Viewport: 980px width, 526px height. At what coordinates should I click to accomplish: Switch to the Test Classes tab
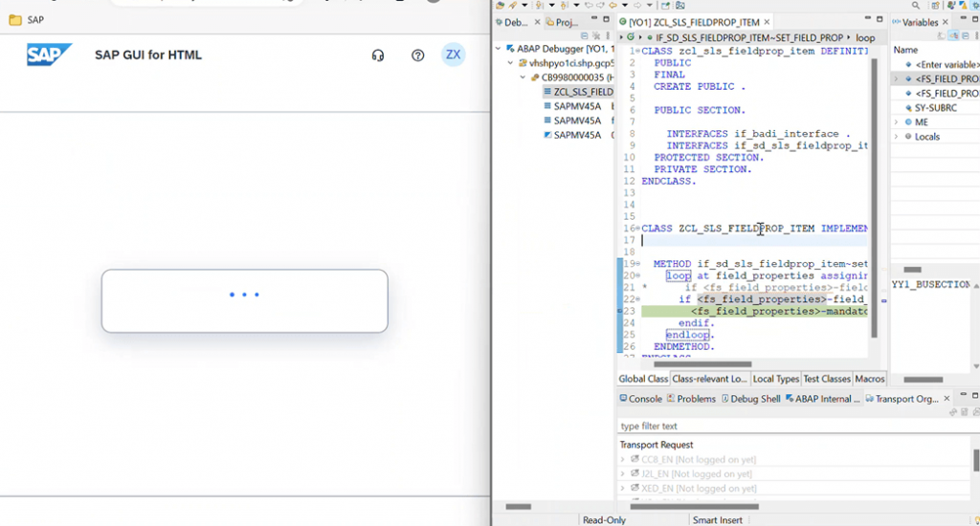[826, 379]
